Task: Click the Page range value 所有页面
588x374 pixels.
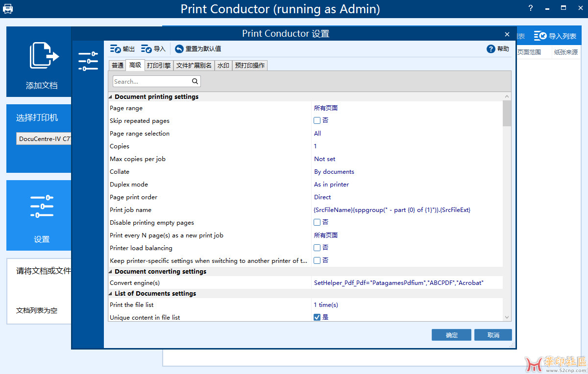Action: [x=326, y=108]
